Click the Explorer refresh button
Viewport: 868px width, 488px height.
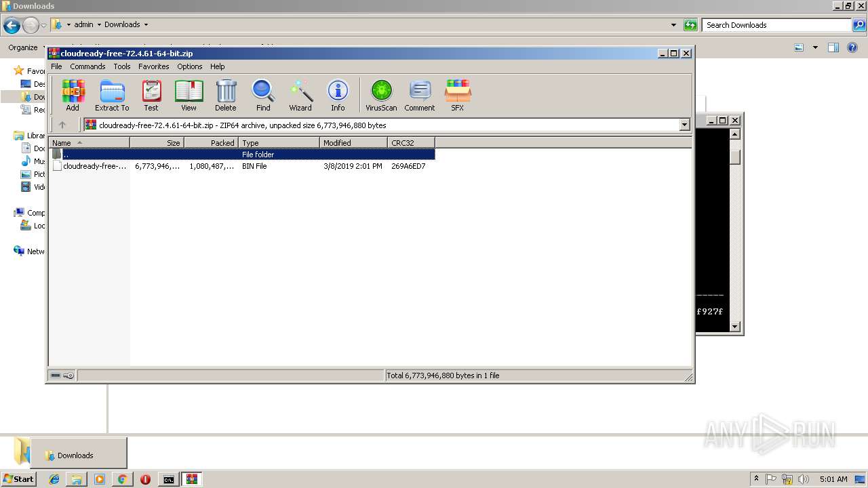[690, 25]
